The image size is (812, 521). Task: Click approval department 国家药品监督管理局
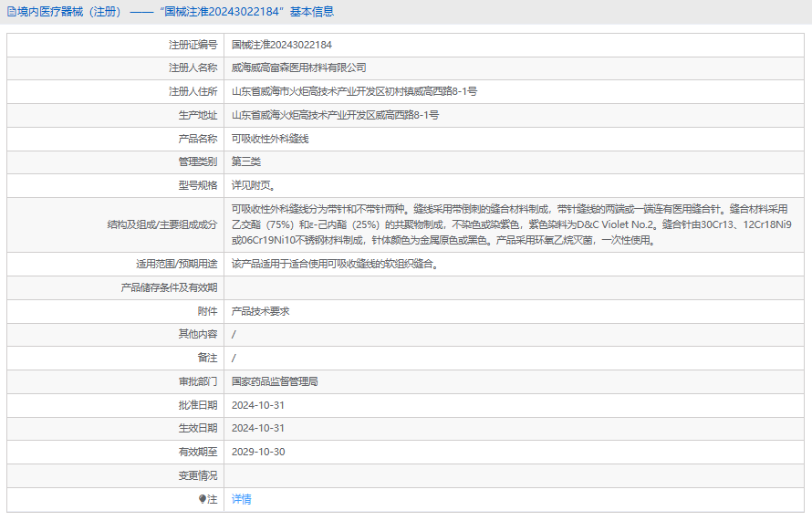pyautogui.click(x=275, y=381)
